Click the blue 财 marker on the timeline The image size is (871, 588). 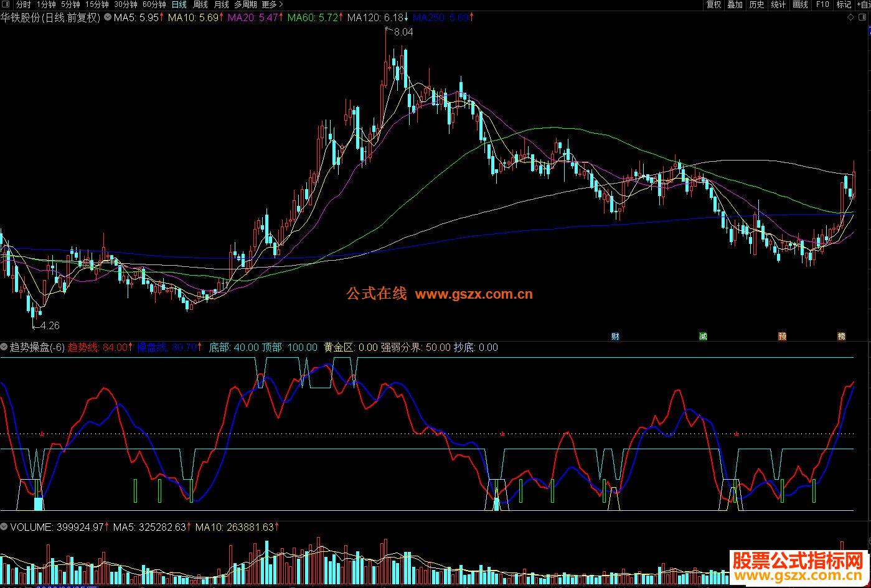[x=615, y=337]
